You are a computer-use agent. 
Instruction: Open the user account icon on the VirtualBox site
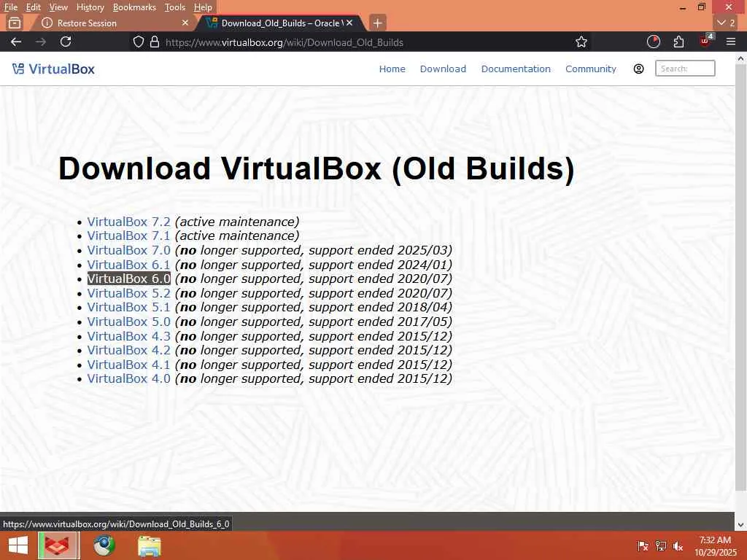click(x=639, y=69)
